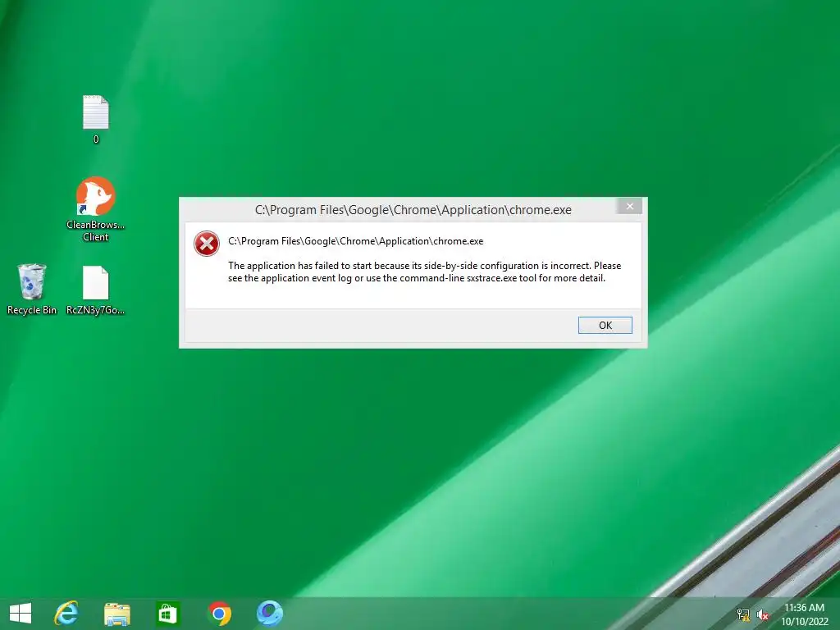Launch Google Chrome from the taskbar
840x630 pixels.
pyautogui.click(x=219, y=614)
